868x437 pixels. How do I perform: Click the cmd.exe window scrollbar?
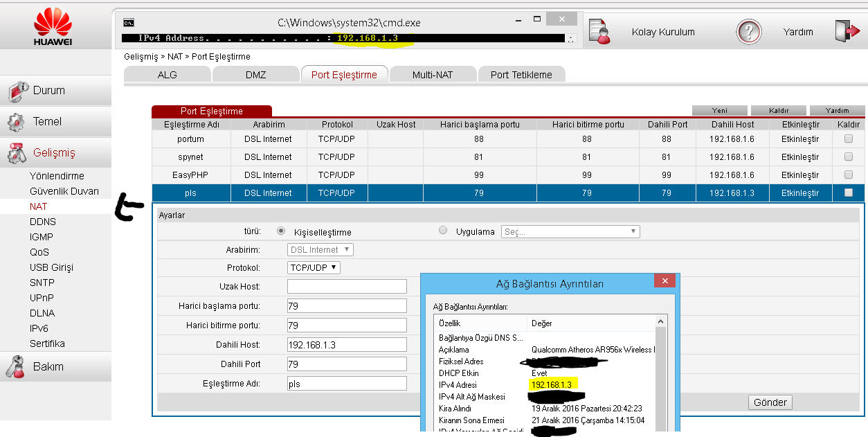(570, 38)
